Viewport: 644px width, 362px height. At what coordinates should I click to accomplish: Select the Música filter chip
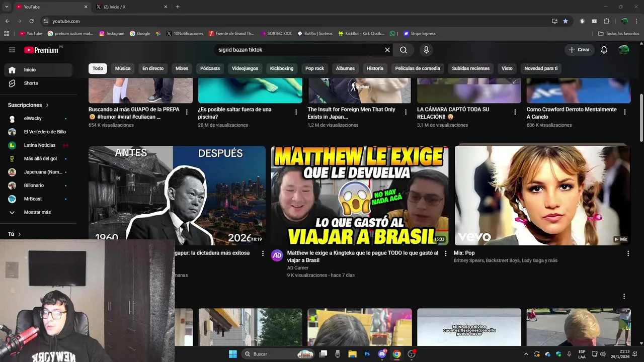[123, 68]
